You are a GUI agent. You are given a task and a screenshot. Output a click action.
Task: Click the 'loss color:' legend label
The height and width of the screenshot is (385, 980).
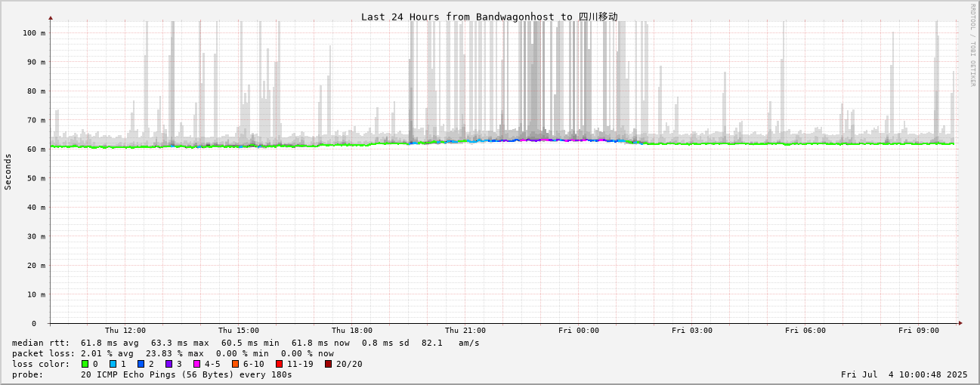click(41, 364)
